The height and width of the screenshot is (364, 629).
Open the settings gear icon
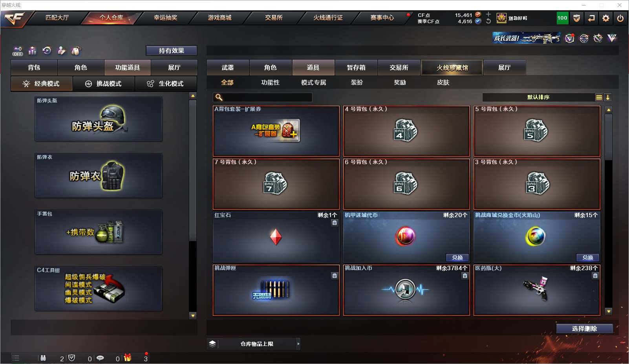[x=606, y=18]
